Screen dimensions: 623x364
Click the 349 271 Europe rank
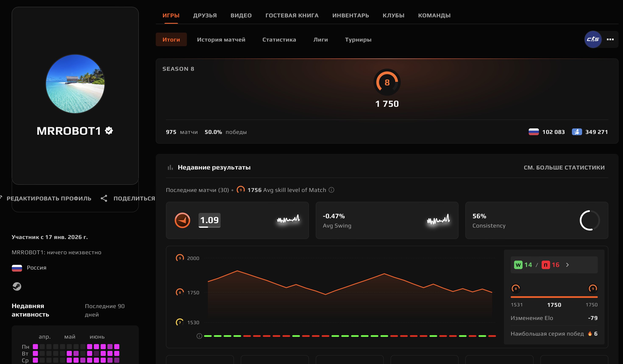coord(596,132)
